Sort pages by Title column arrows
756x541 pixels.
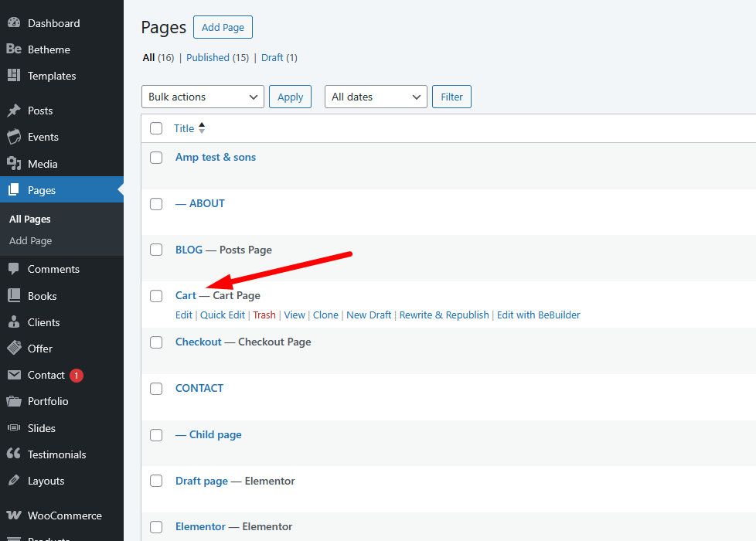pyautogui.click(x=202, y=128)
